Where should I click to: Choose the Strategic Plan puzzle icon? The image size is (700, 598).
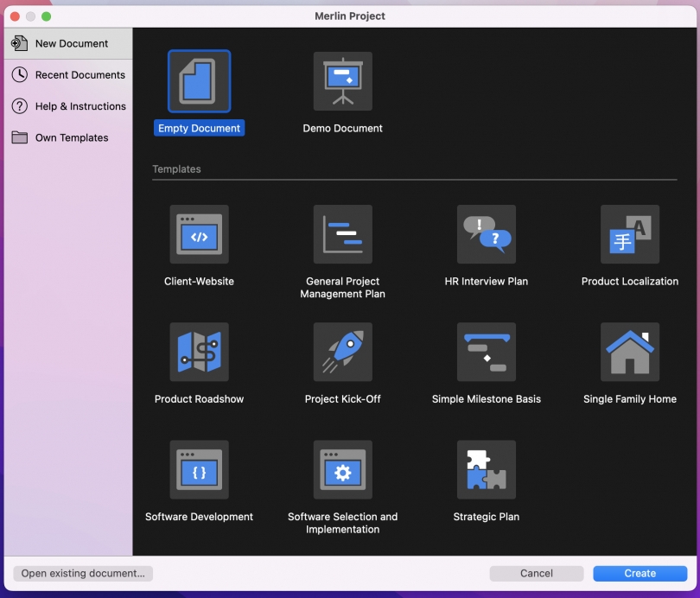[x=486, y=469]
